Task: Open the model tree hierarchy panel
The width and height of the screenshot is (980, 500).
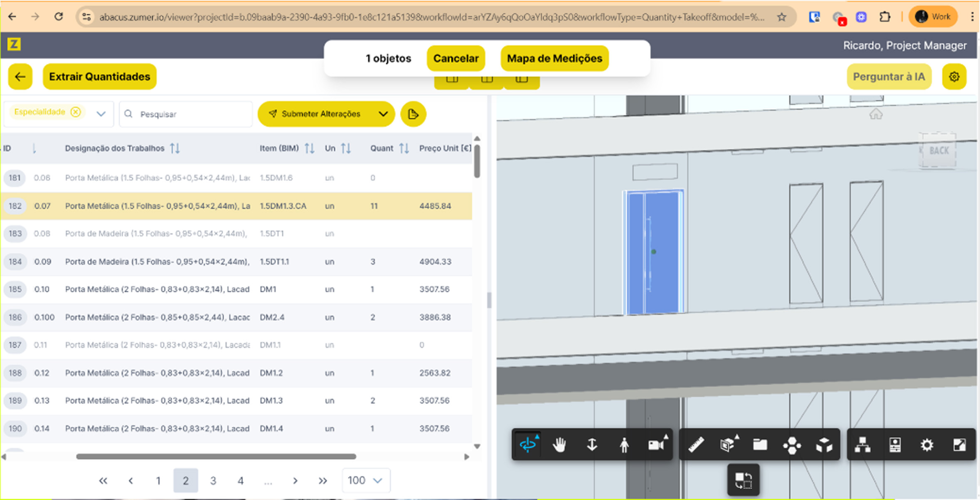Action: [863, 444]
